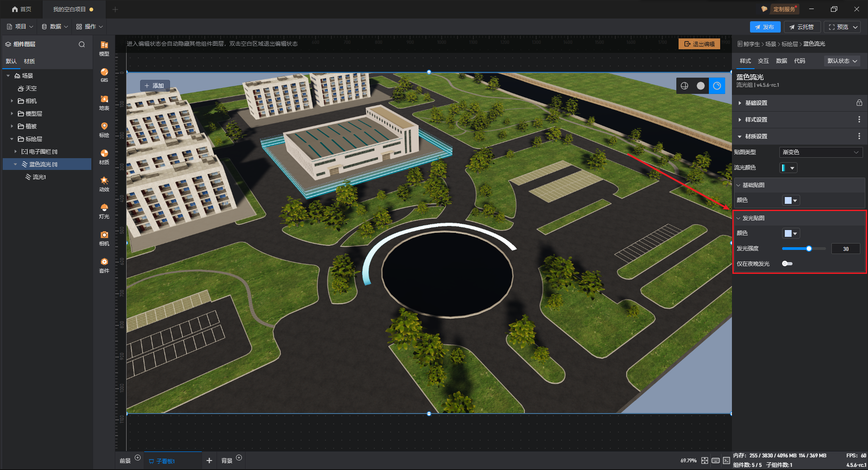Switch to the 交互 tab
The height and width of the screenshot is (470, 868).
[x=763, y=61]
